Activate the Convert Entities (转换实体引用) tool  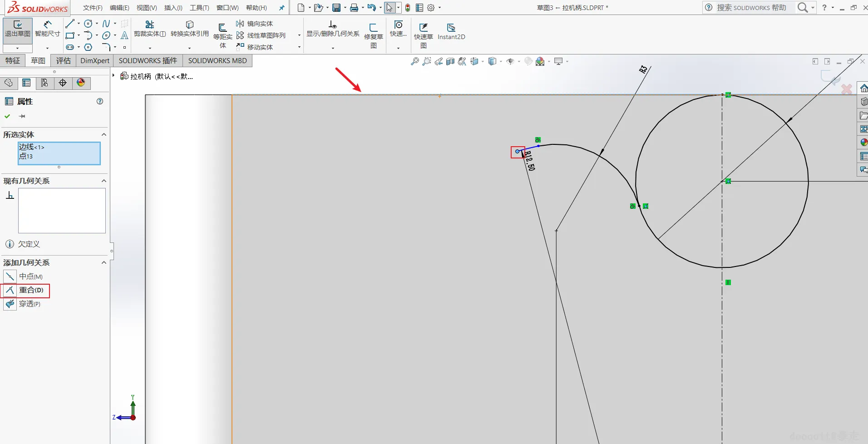pyautogui.click(x=189, y=29)
